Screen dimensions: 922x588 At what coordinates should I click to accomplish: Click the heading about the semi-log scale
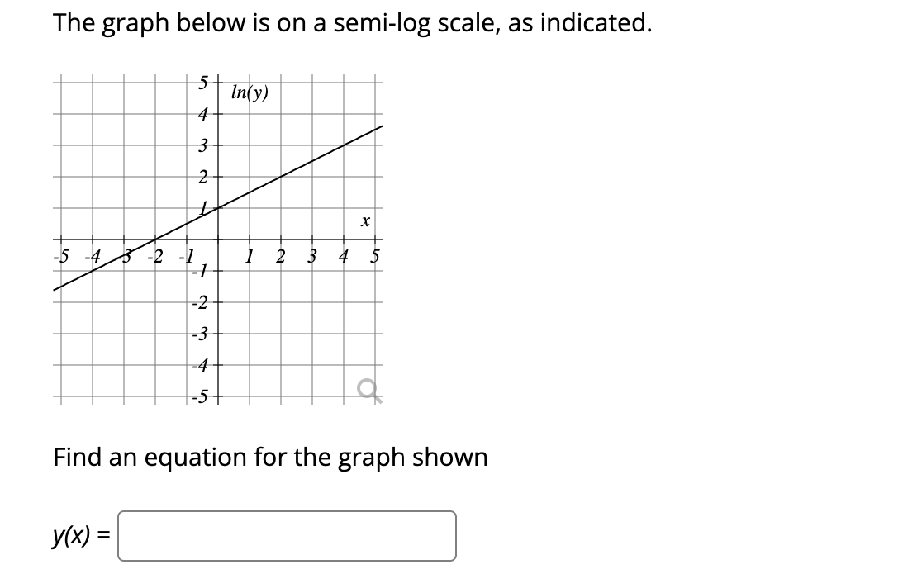(x=351, y=23)
